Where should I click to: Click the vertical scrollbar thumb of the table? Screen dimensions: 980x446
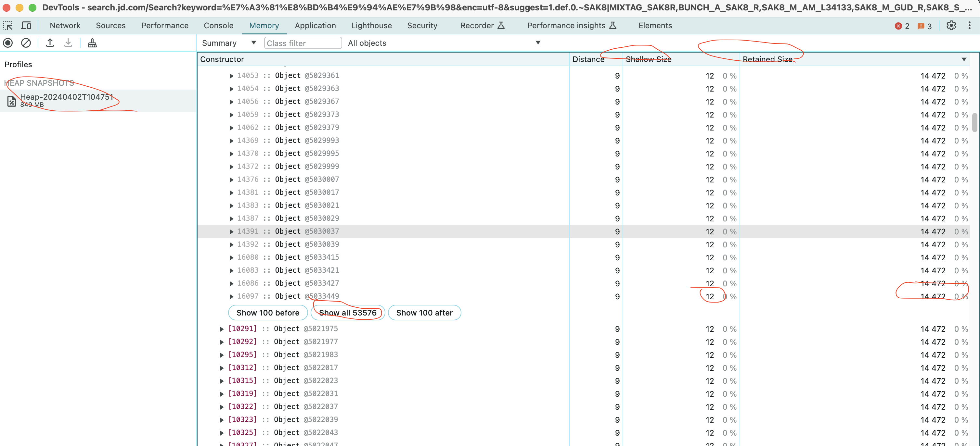(x=975, y=122)
